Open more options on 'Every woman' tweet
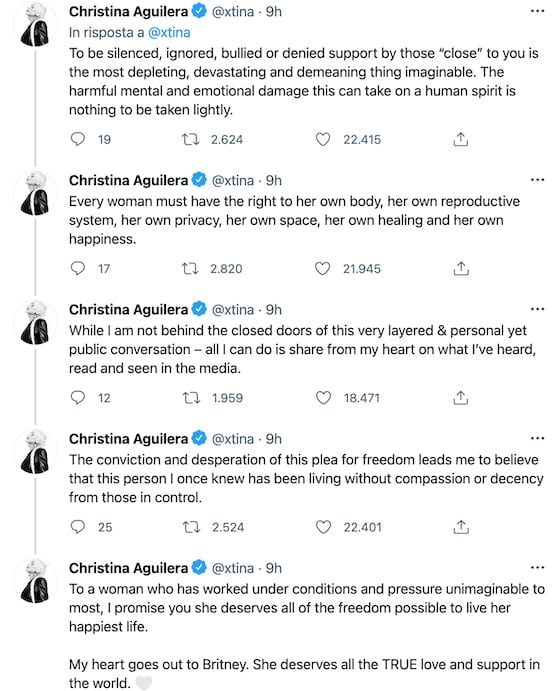Viewport: 557px width, 691px height. (x=537, y=180)
